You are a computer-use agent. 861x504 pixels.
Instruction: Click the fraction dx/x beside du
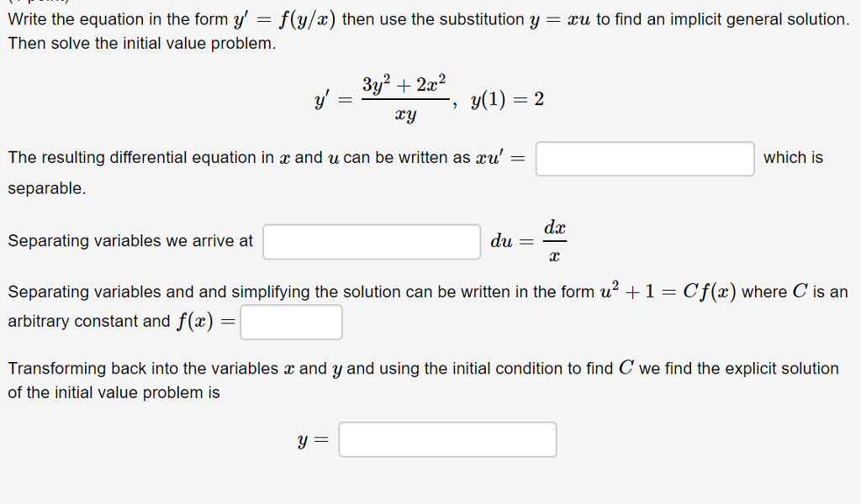[x=557, y=239]
